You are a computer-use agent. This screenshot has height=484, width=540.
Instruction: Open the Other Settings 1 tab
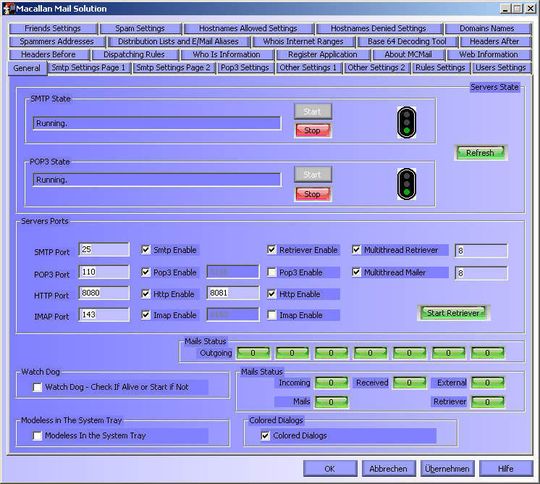click(x=308, y=68)
